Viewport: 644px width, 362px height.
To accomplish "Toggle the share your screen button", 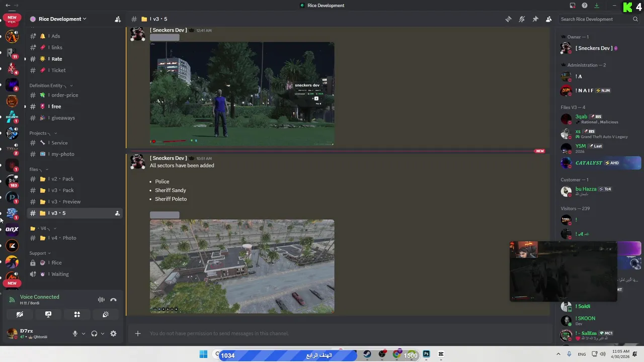I will [48, 314].
